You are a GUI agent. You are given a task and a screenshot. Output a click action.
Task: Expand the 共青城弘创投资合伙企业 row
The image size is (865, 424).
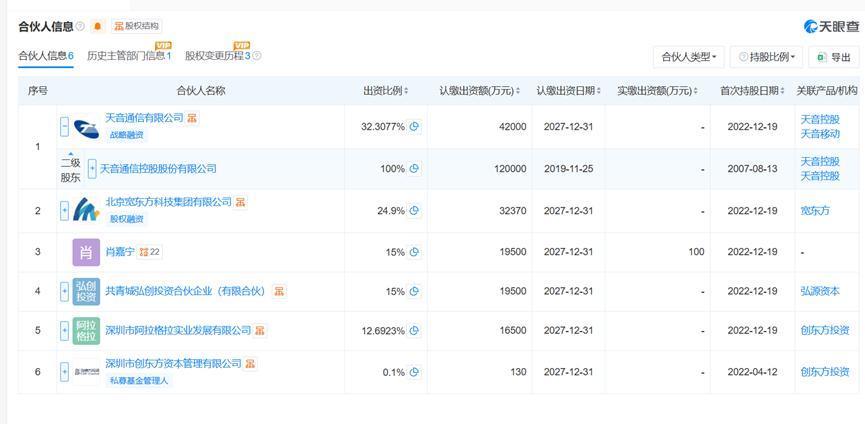click(x=65, y=291)
